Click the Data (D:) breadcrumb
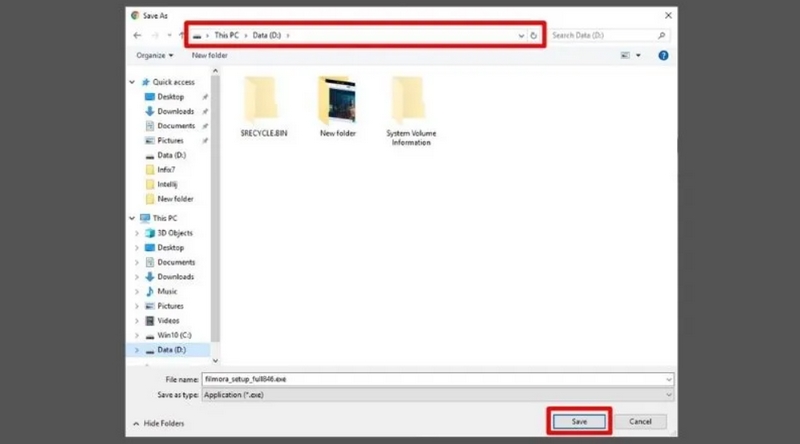Viewport: 800px width, 444px height. (x=267, y=35)
